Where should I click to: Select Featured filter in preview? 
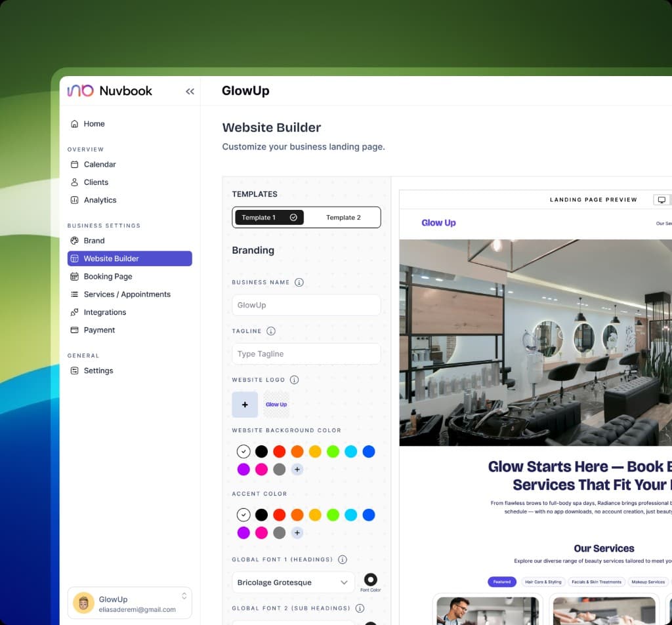(x=502, y=582)
